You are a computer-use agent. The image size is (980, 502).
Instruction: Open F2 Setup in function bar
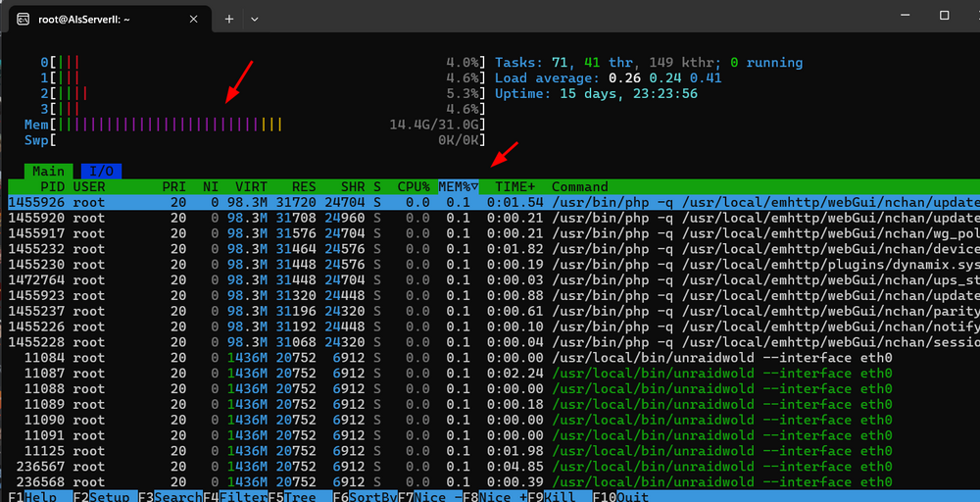(x=105, y=497)
